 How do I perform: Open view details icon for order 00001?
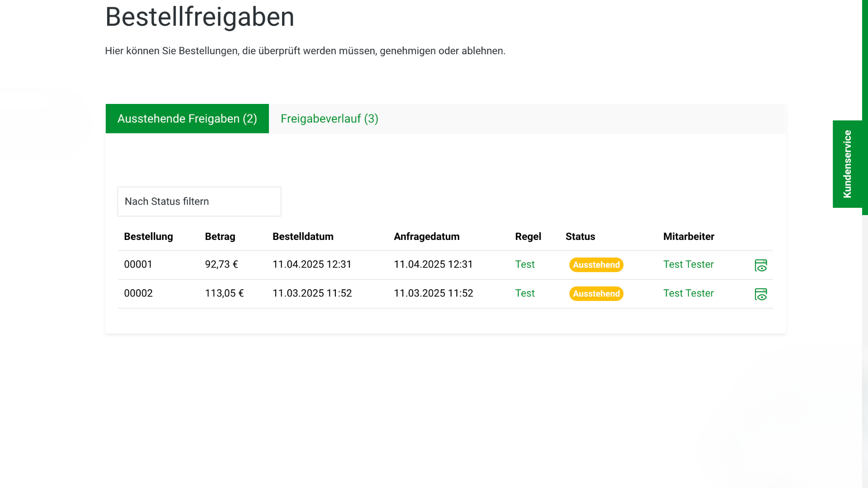(760, 265)
